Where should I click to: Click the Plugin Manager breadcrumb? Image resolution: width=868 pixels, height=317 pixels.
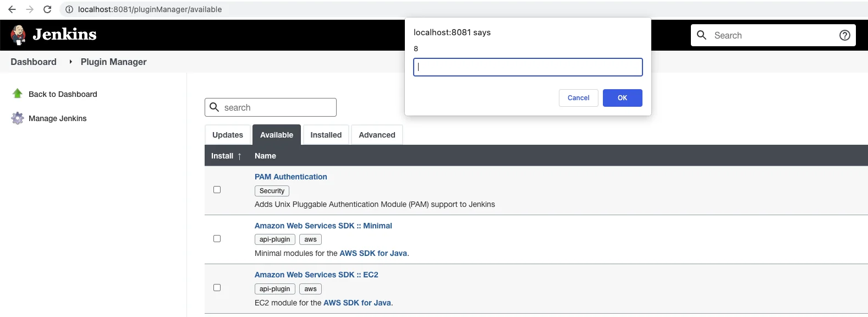coord(114,62)
